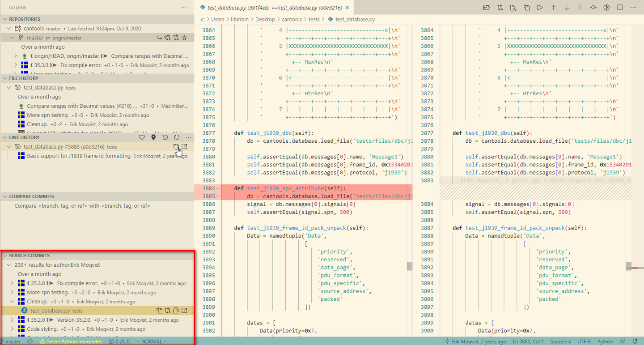Open the GitLens panel more actions menu

183,7
